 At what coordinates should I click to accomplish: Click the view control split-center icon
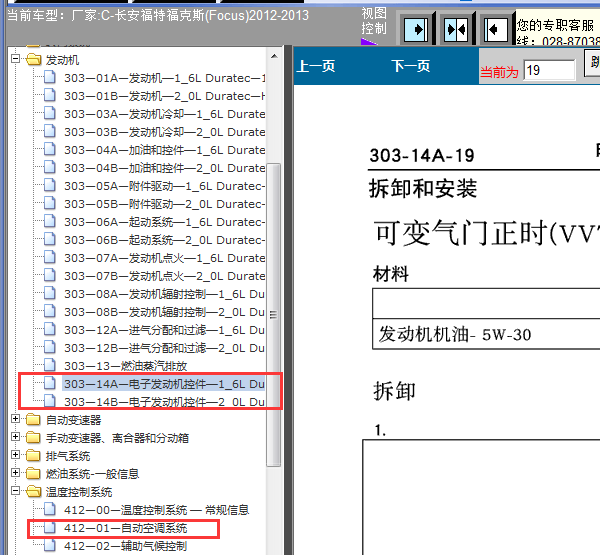[456, 29]
